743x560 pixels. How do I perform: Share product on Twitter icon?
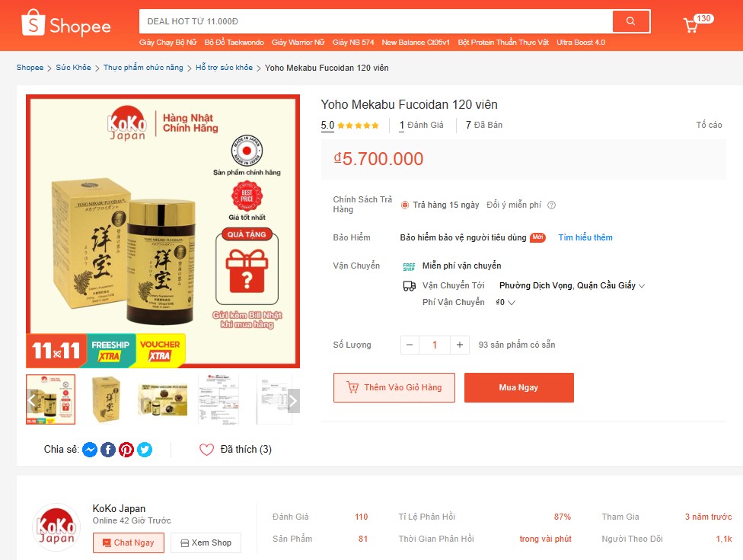click(145, 449)
